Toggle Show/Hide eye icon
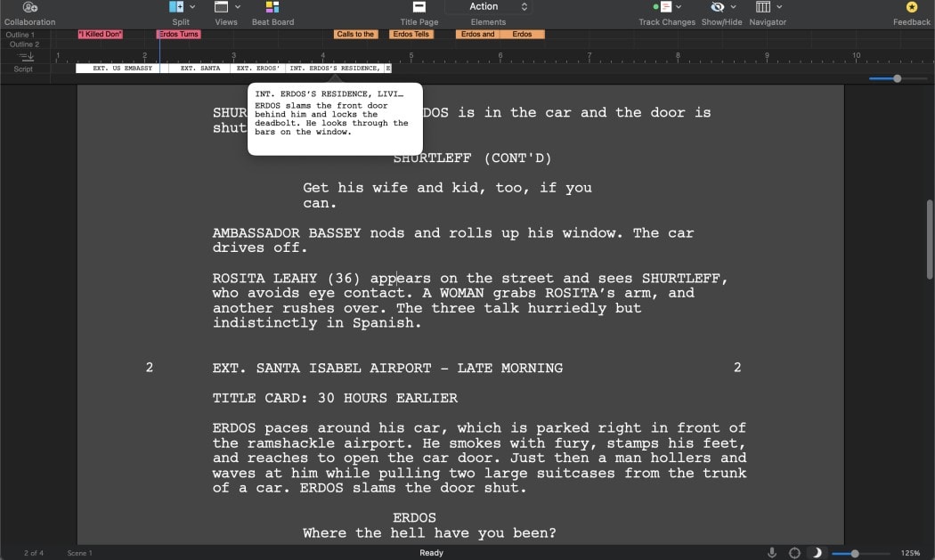The image size is (935, 560). [x=718, y=7]
